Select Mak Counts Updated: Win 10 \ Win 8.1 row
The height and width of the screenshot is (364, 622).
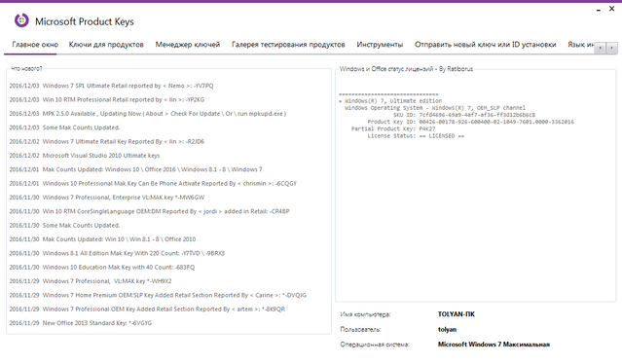pyautogui.click(x=102, y=239)
